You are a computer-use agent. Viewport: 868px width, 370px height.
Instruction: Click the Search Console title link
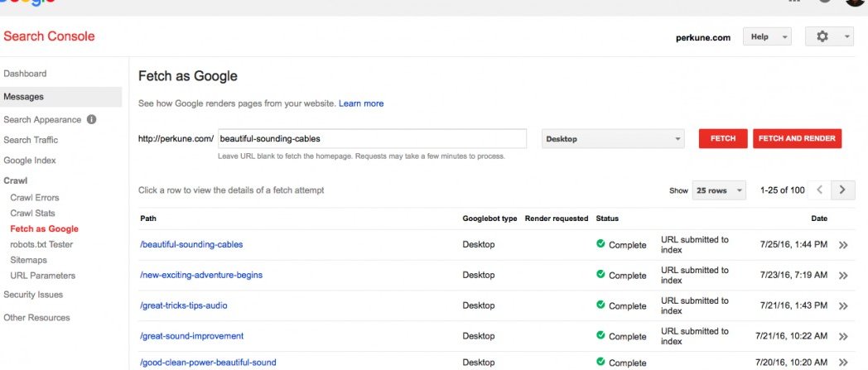[49, 36]
